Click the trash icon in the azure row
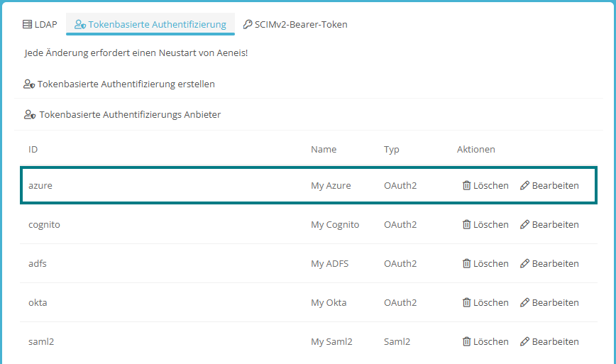Image resolution: width=616 pixels, height=364 pixels. point(466,186)
